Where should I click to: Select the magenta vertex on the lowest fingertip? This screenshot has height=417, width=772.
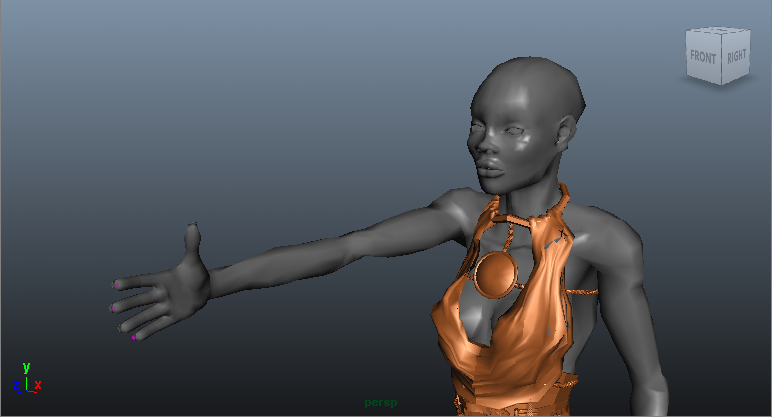click(x=134, y=338)
